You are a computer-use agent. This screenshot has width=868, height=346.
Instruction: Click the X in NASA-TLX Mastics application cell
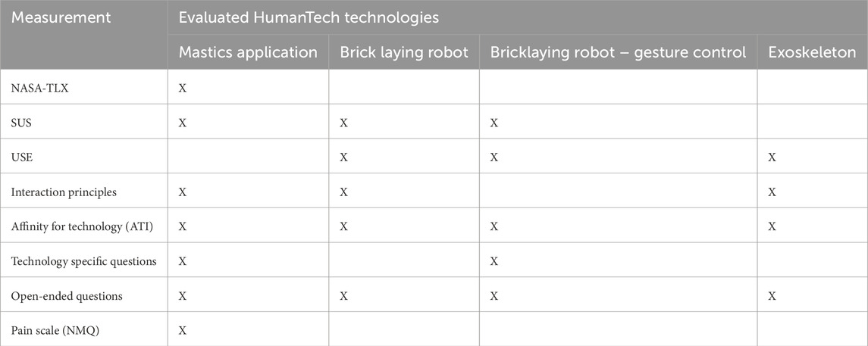tap(182, 88)
